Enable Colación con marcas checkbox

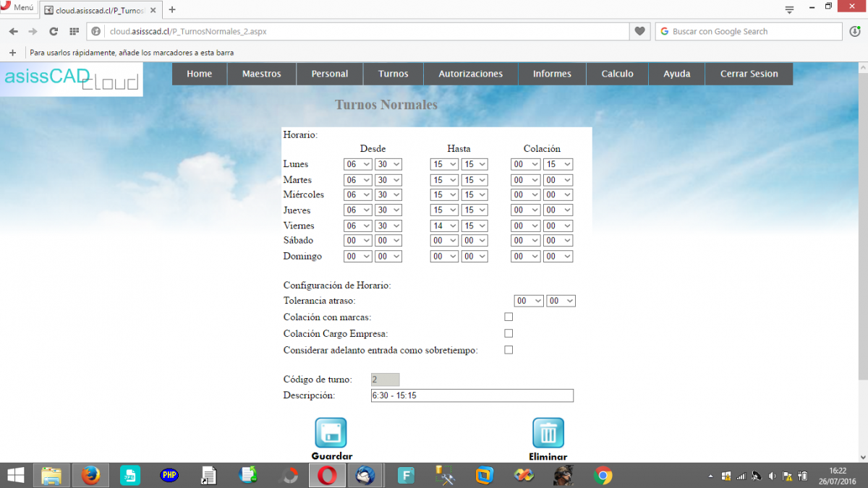click(x=509, y=317)
